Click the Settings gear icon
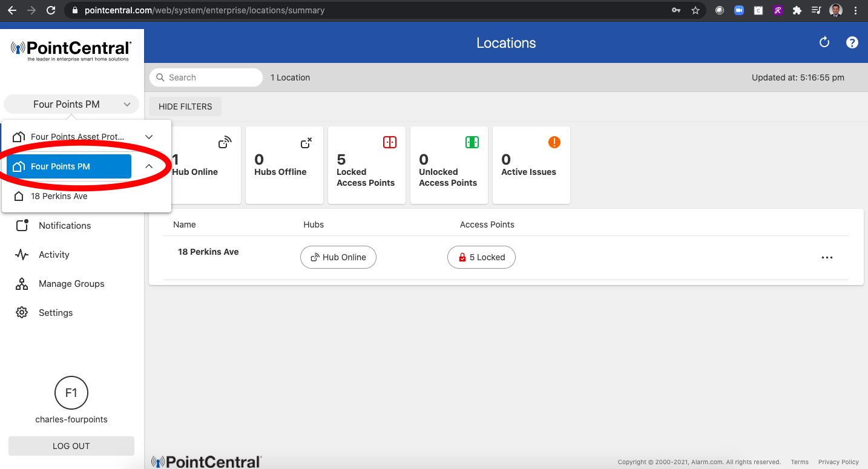 coord(22,312)
